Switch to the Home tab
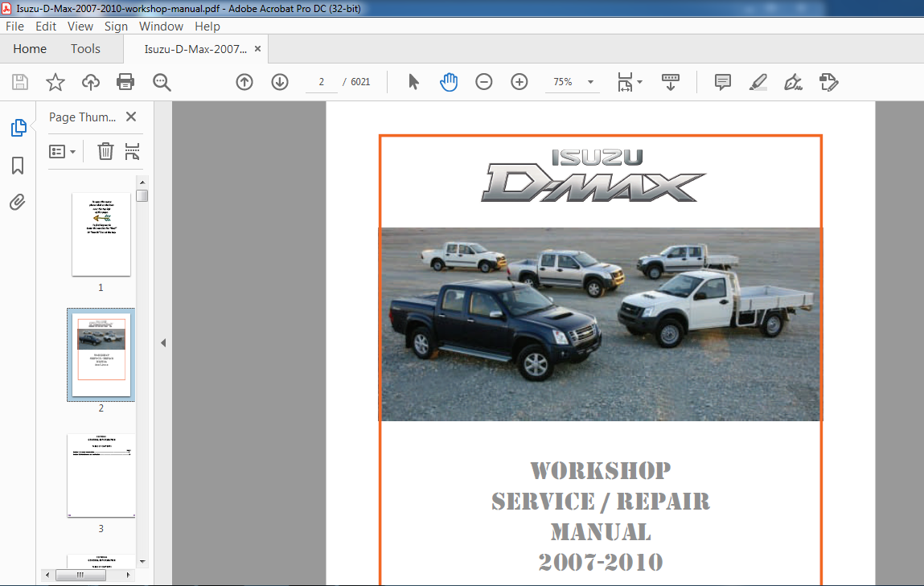 pos(30,49)
